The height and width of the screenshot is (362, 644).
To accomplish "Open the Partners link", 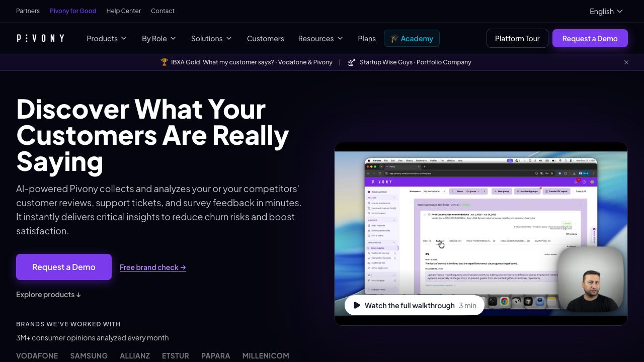I will click(28, 11).
